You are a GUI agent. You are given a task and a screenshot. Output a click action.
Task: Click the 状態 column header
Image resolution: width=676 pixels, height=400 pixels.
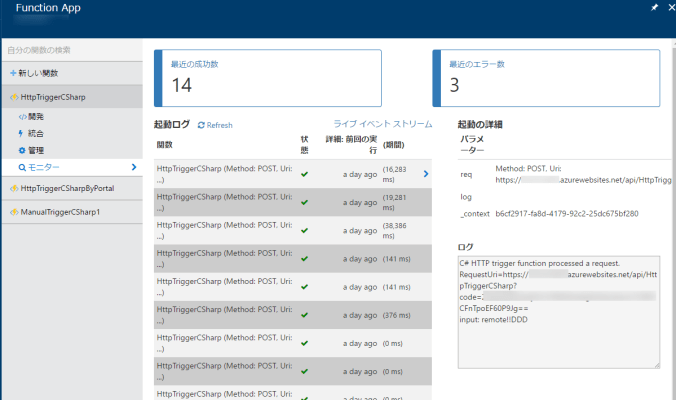click(x=304, y=144)
